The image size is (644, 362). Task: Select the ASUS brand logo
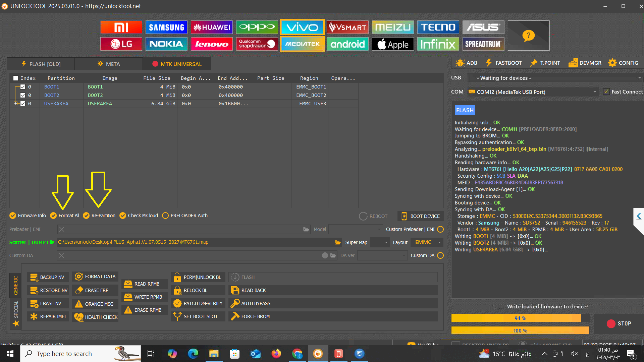(x=483, y=27)
